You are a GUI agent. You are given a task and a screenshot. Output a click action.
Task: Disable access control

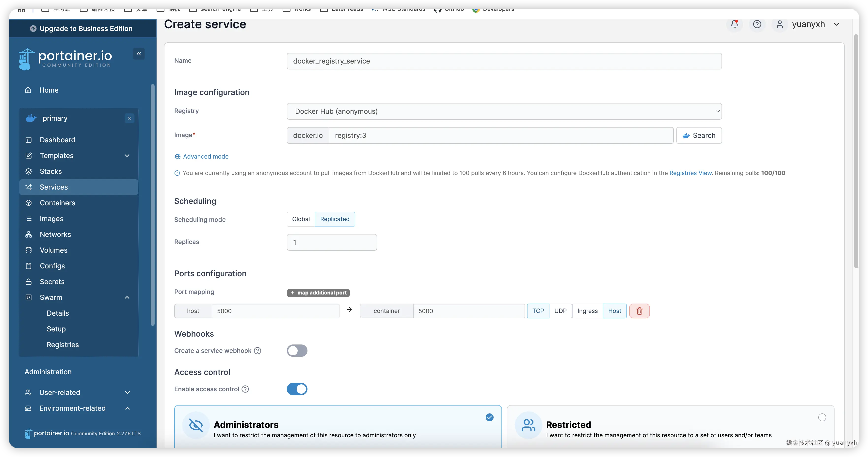pyautogui.click(x=297, y=389)
